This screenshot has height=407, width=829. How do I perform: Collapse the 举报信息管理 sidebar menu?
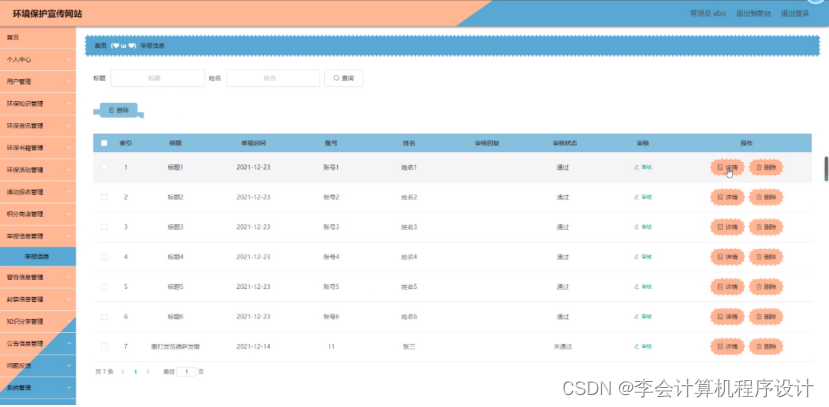(x=38, y=236)
